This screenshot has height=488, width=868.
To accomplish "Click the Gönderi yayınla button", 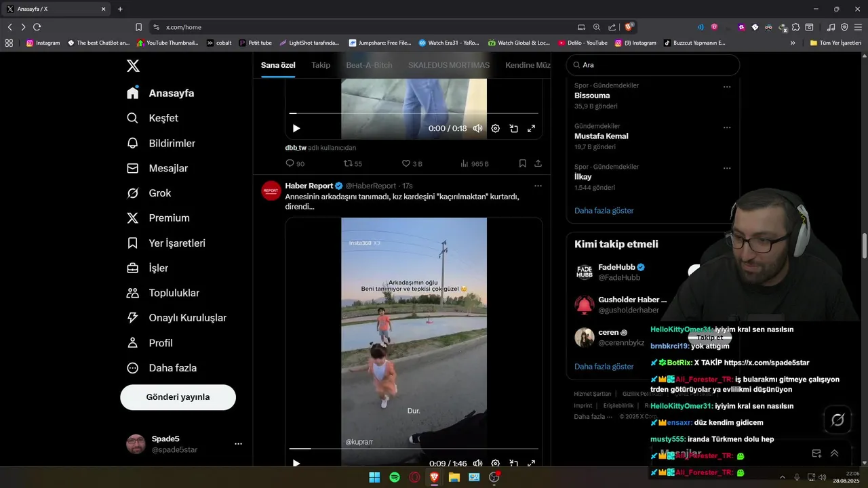I will pos(178,397).
